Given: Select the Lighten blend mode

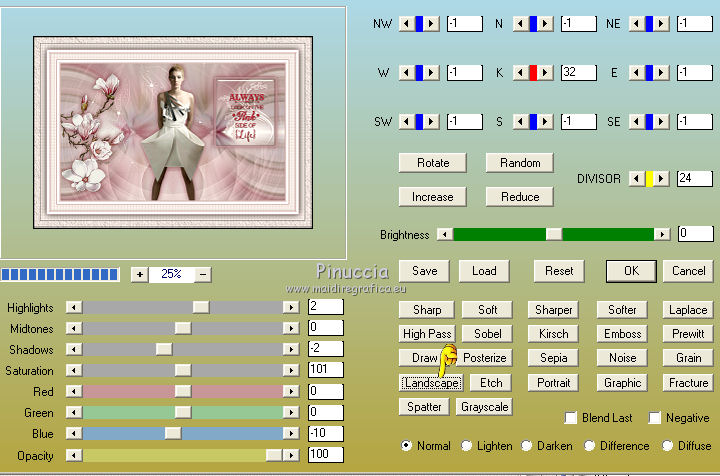Looking at the screenshot, I should tap(466, 445).
